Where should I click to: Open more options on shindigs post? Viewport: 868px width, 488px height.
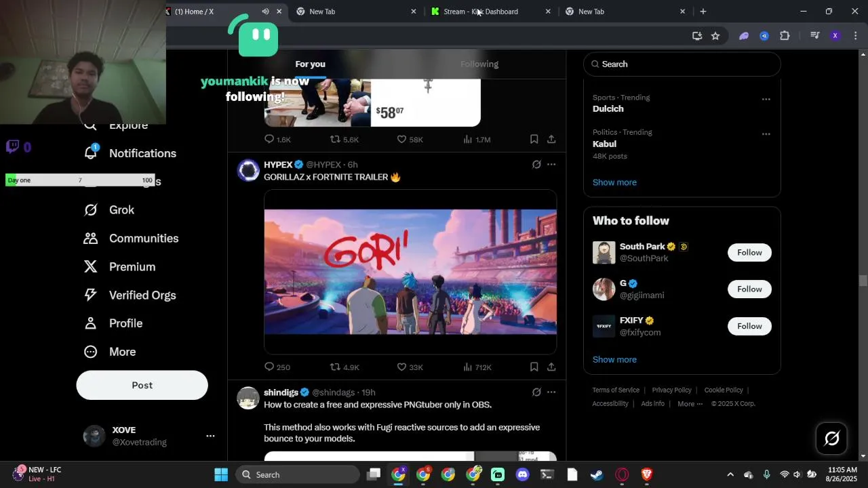[x=551, y=392]
